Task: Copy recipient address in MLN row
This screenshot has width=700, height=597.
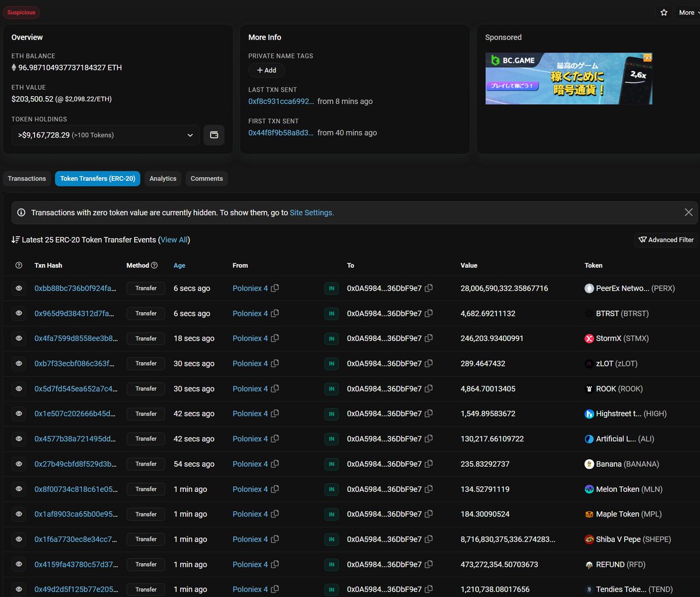Action: [x=429, y=489]
